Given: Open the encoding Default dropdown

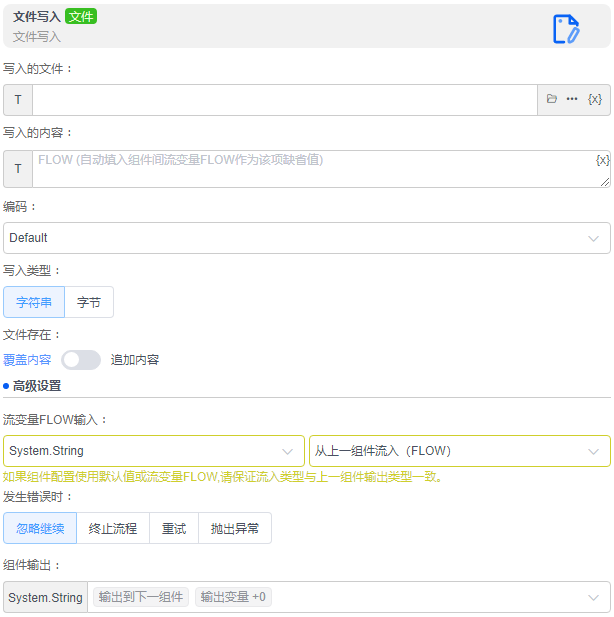Looking at the screenshot, I should point(306,238).
